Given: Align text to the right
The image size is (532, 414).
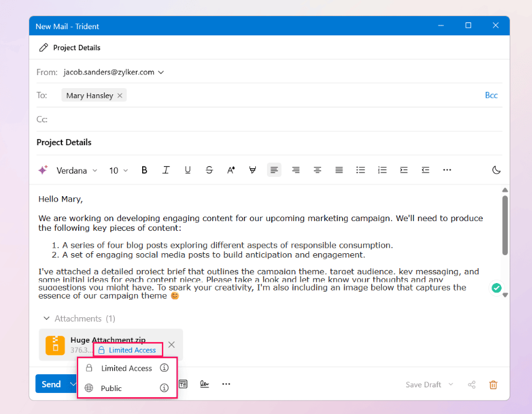Looking at the screenshot, I should coord(296,170).
